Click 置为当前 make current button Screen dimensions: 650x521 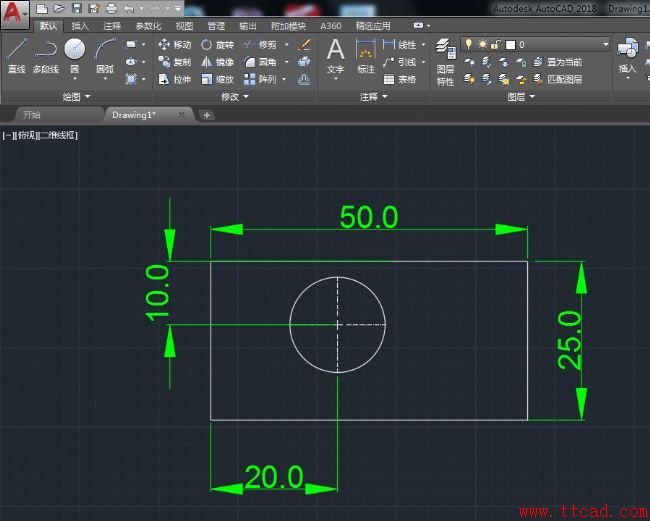pyautogui.click(x=559, y=62)
